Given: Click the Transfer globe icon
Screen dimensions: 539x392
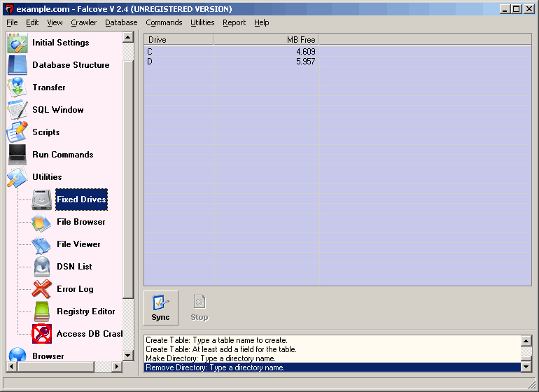Looking at the screenshot, I should pyautogui.click(x=17, y=87).
